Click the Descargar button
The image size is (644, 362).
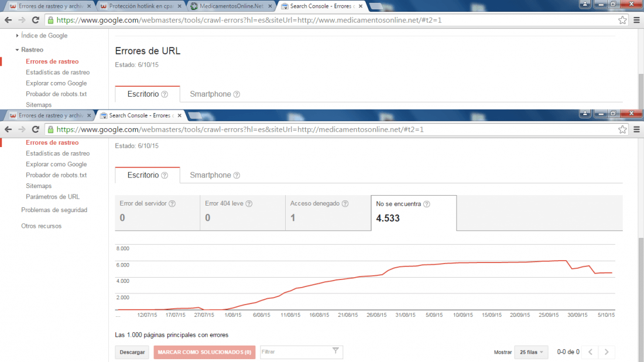[x=132, y=352]
